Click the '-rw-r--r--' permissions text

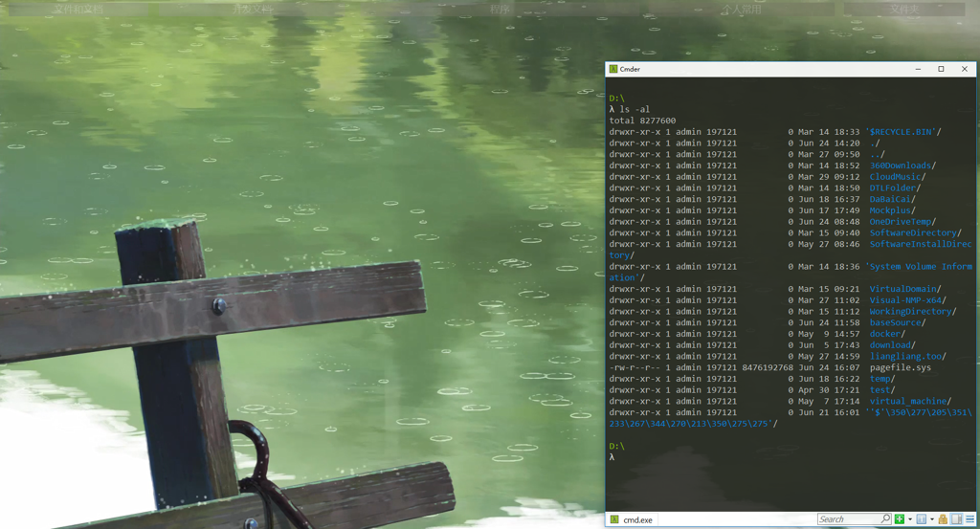[635, 368]
